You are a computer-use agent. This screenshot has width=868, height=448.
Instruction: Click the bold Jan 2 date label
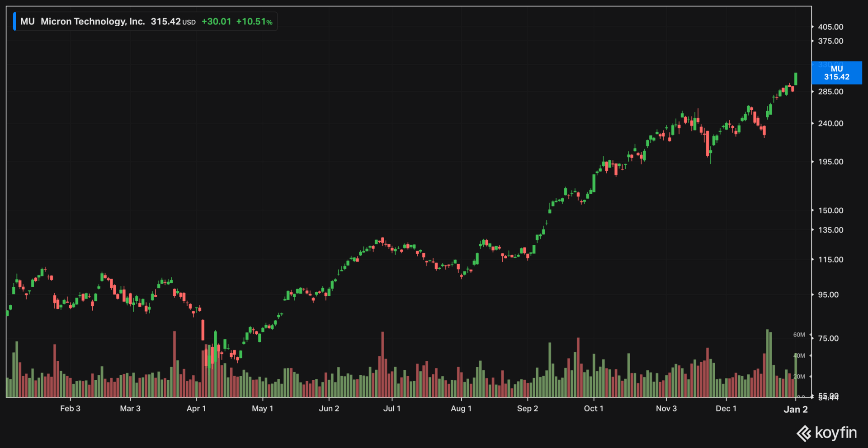[x=796, y=409]
